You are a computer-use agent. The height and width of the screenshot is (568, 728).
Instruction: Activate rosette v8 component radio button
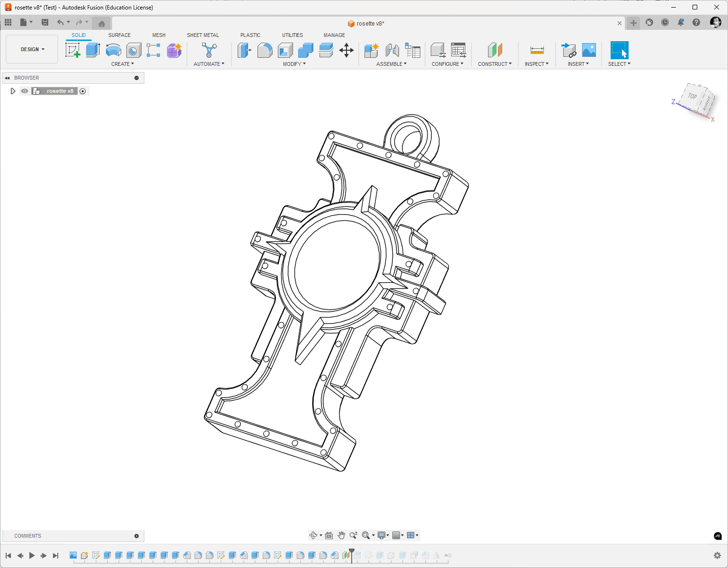pyautogui.click(x=83, y=91)
